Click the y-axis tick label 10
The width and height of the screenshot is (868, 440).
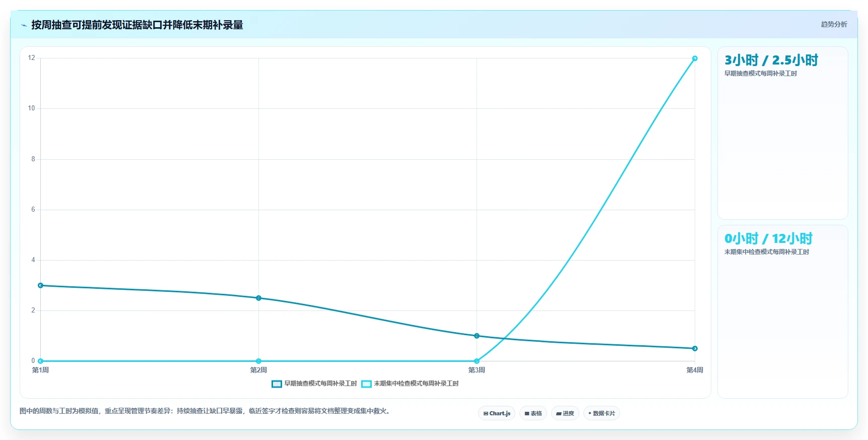coord(31,108)
